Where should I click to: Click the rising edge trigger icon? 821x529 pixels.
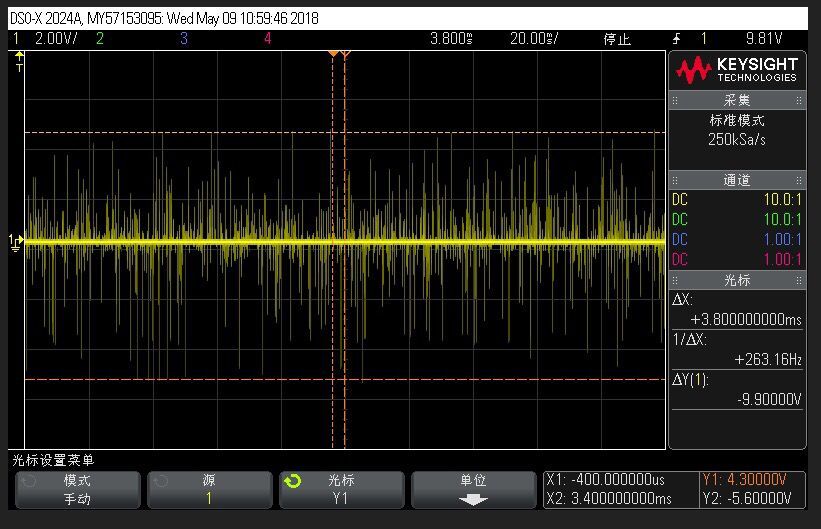(x=676, y=38)
